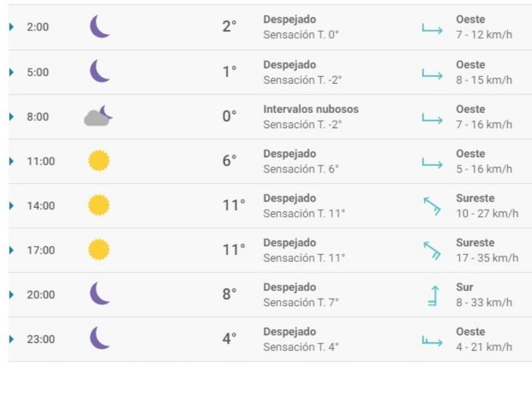Screen dimensions: 532x415
Task: Expand the 5:00 forecast row arrow
Action: point(11,72)
